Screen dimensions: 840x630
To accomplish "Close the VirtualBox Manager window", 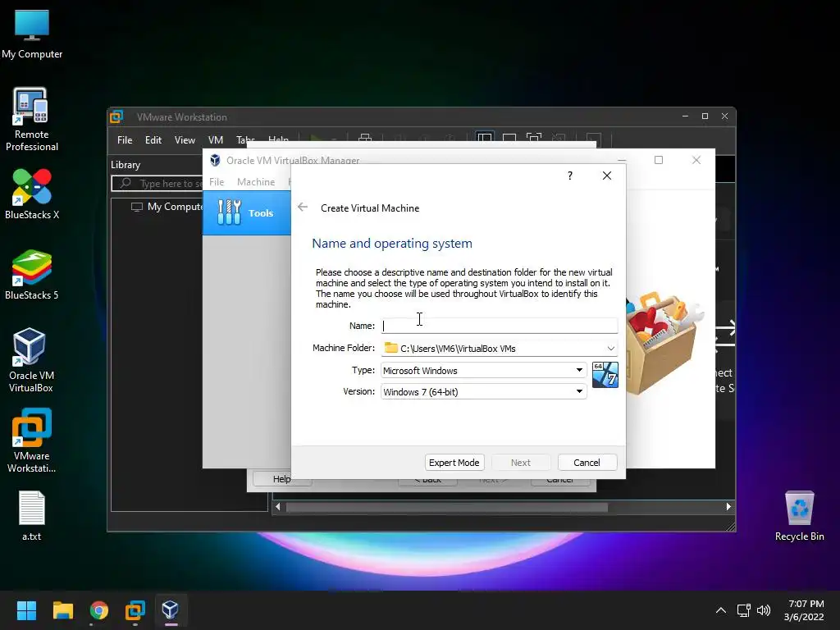I will point(696,160).
